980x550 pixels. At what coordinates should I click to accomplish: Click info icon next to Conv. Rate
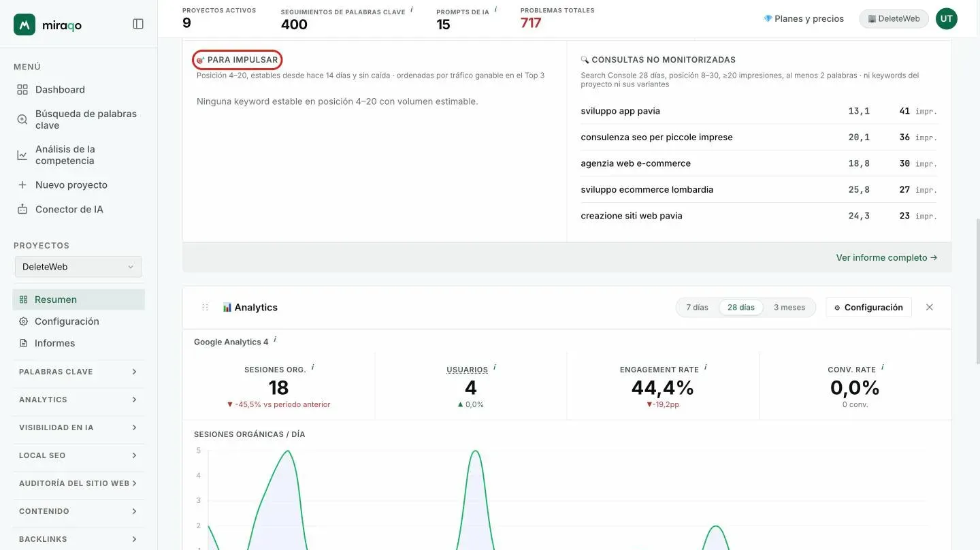[x=882, y=368]
